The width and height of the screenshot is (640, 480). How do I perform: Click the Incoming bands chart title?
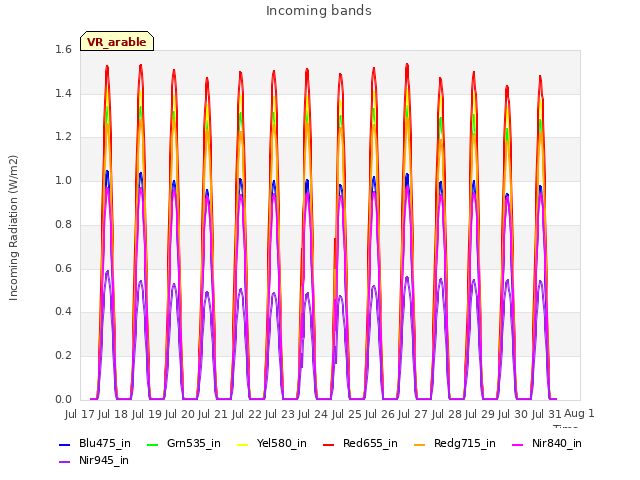pyautogui.click(x=319, y=11)
